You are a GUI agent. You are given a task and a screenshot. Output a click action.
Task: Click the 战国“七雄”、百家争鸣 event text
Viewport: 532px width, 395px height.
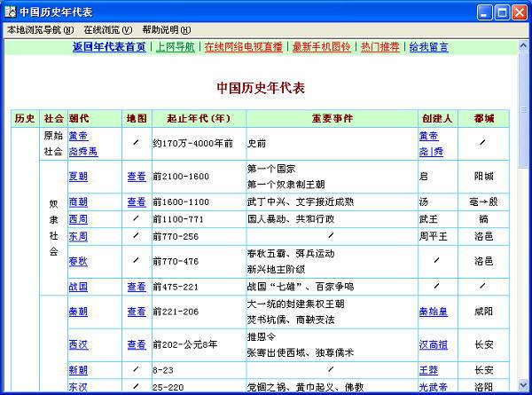coord(301,287)
